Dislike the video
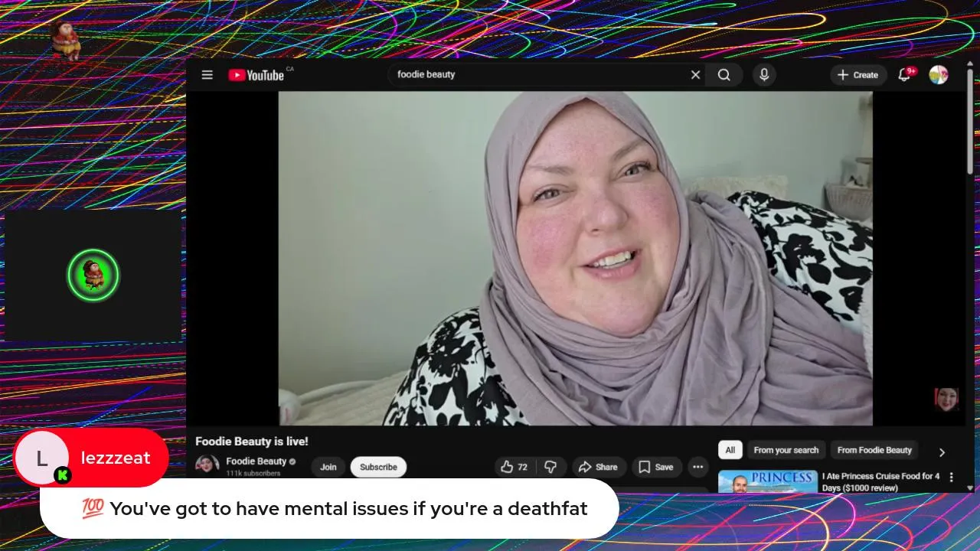Screen dimensions: 980x551 pos(550,467)
